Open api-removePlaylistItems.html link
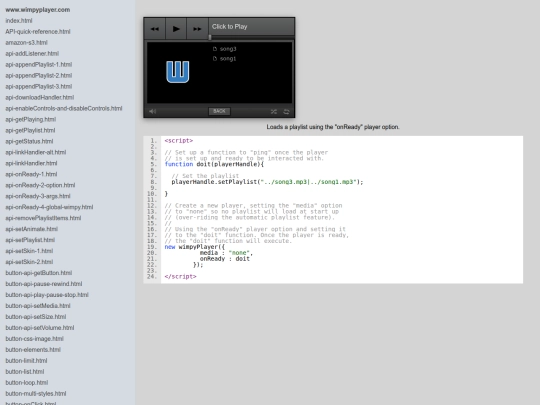Screen dimensions: 540x405 coord(43,218)
